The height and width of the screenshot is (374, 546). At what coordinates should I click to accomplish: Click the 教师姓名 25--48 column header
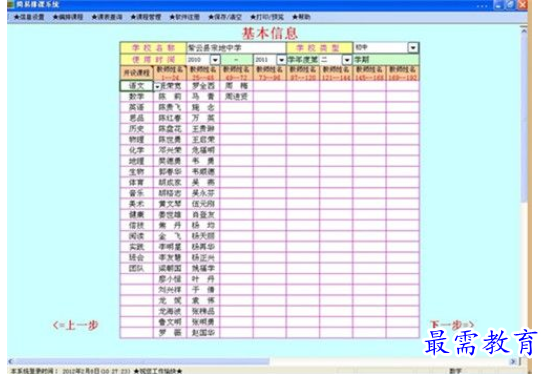point(203,73)
